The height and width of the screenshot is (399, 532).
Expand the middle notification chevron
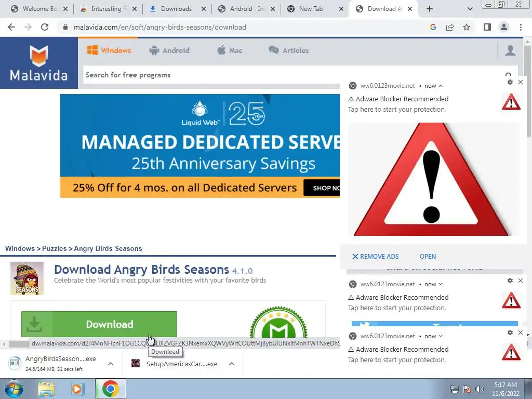441,284
